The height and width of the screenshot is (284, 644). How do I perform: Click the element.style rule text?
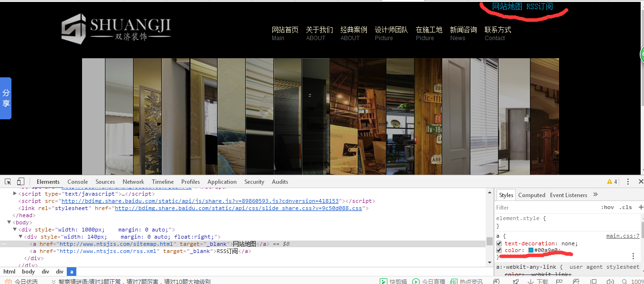(518, 218)
